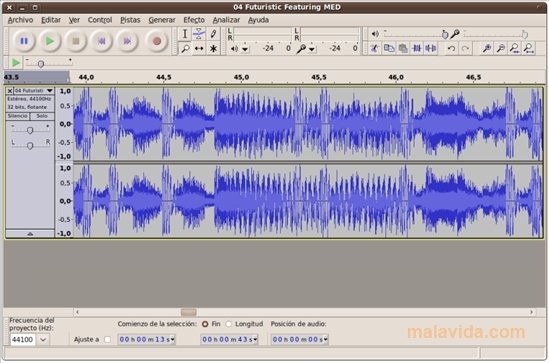Select the Envelope tool
The height and width of the screenshot is (363, 549).
[199, 34]
